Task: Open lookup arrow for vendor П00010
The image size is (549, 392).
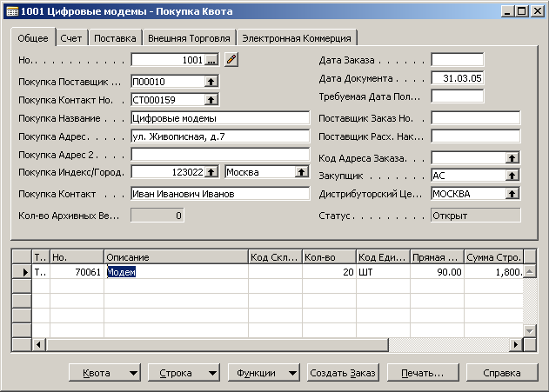Action: click(x=211, y=82)
